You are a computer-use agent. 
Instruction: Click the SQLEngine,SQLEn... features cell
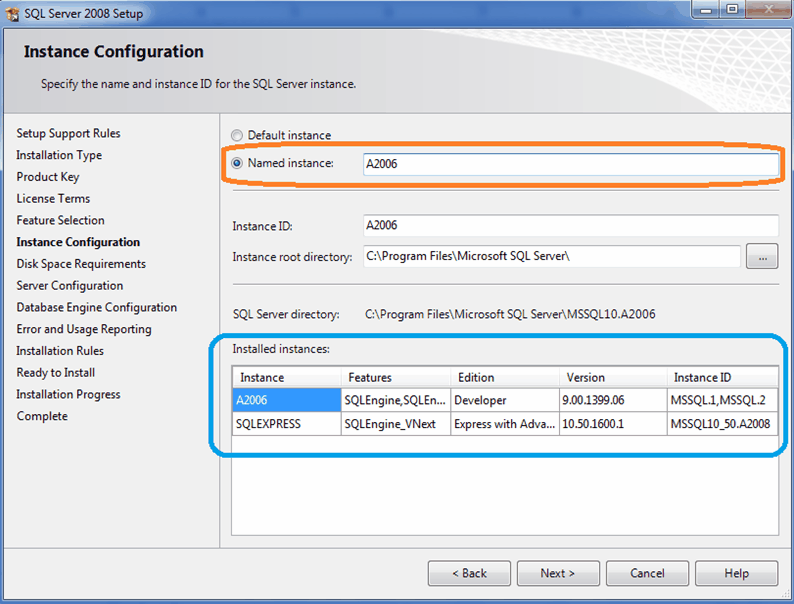coord(396,400)
